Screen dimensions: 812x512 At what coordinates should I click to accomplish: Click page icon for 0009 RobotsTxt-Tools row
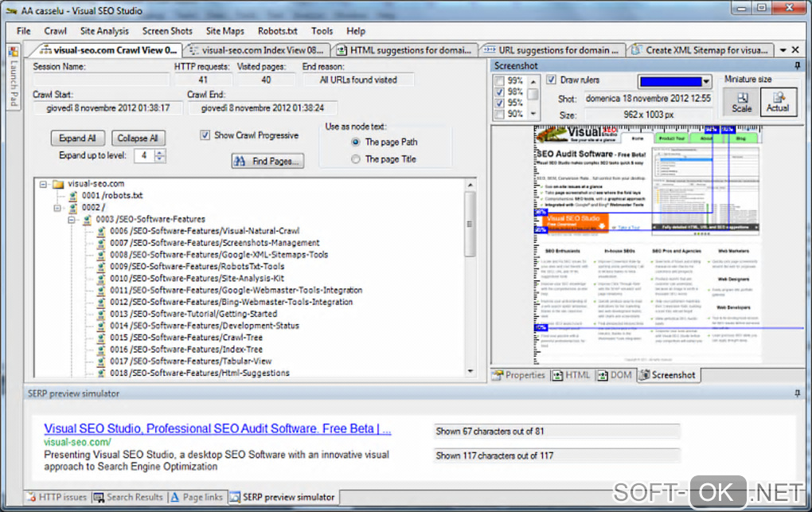(x=102, y=267)
